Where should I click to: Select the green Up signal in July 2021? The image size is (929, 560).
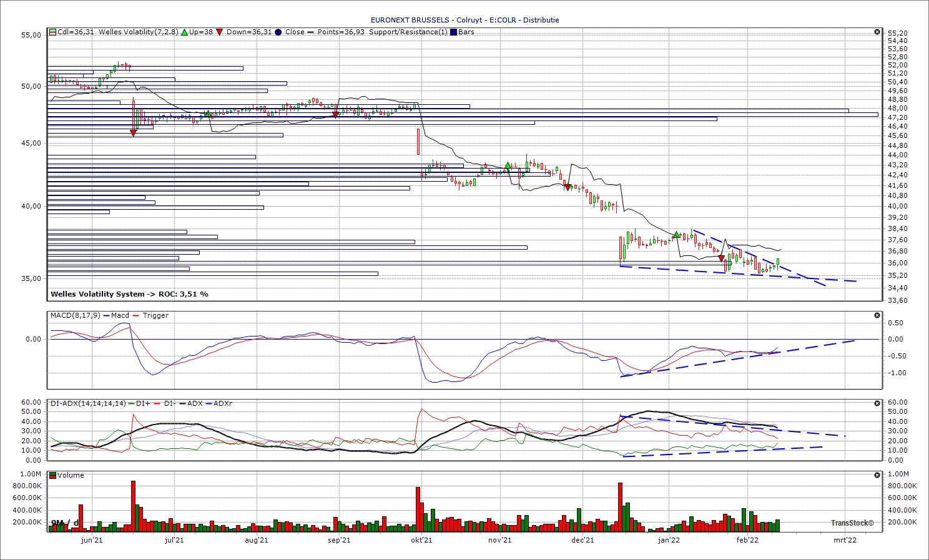[208, 113]
